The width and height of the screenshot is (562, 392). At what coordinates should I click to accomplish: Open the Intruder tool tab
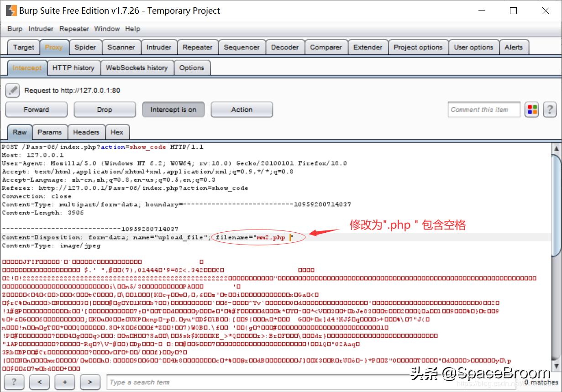[159, 47]
